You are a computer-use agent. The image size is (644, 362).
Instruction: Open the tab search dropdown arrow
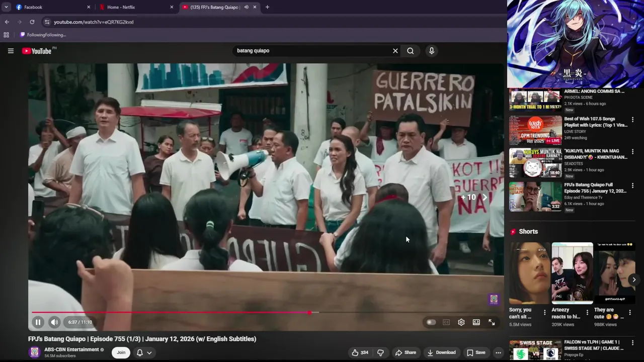pyautogui.click(x=6, y=7)
